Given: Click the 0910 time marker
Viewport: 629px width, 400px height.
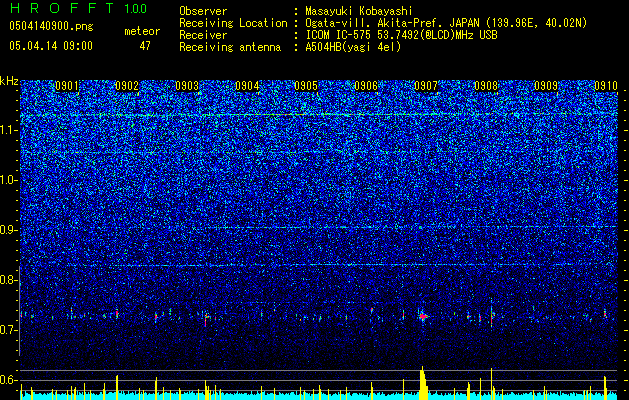Looking at the screenshot, I should point(606,86).
